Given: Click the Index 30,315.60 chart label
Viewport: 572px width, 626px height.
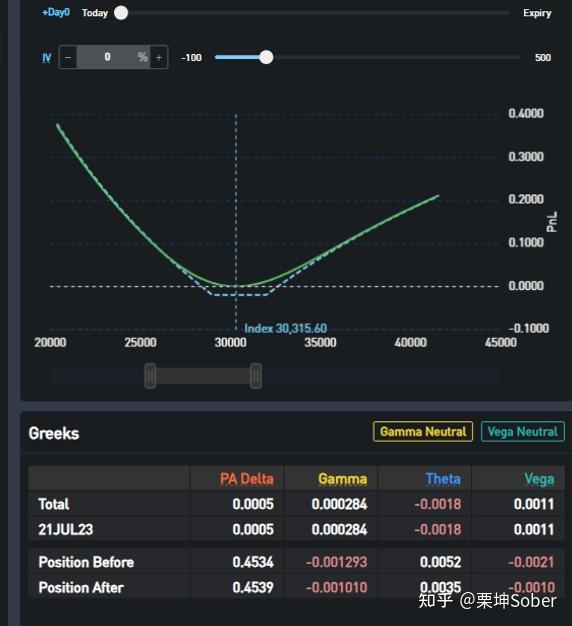Looking at the screenshot, I should coord(286,329).
